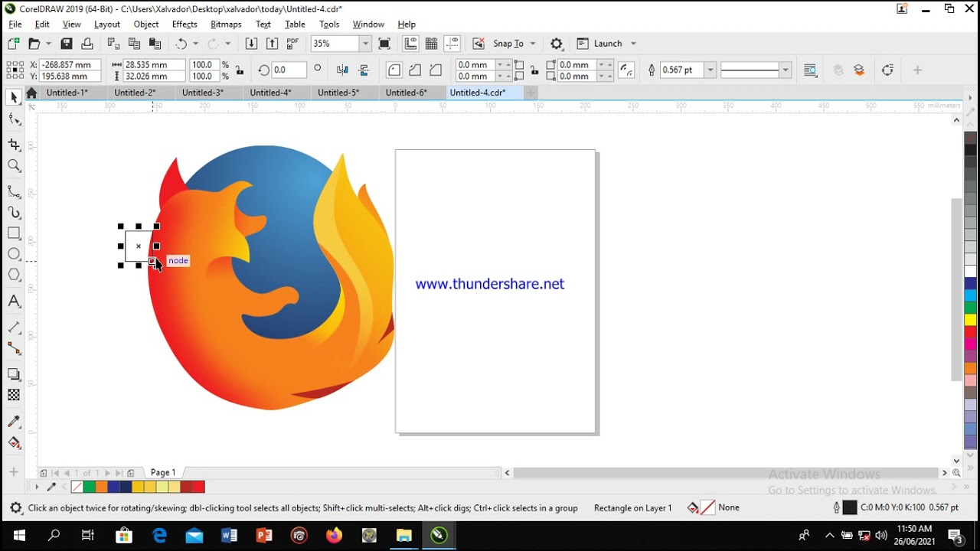Open the Bitmaps menu
The width and height of the screenshot is (980, 551).
tap(226, 24)
